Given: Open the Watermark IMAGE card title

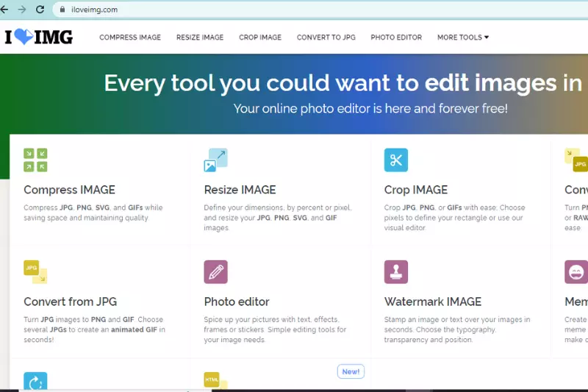Looking at the screenshot, I should tap(433, 302).
